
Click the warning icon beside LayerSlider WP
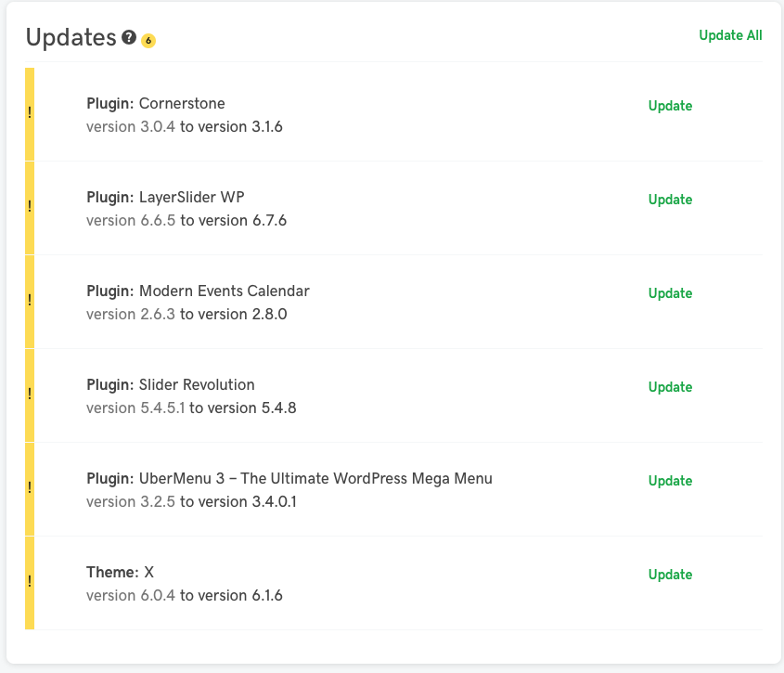(30, 207)
